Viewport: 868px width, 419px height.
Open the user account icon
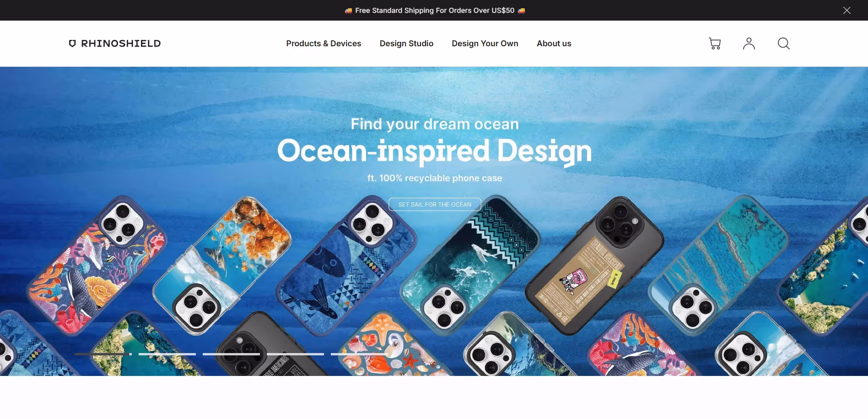tap(749, 44)
